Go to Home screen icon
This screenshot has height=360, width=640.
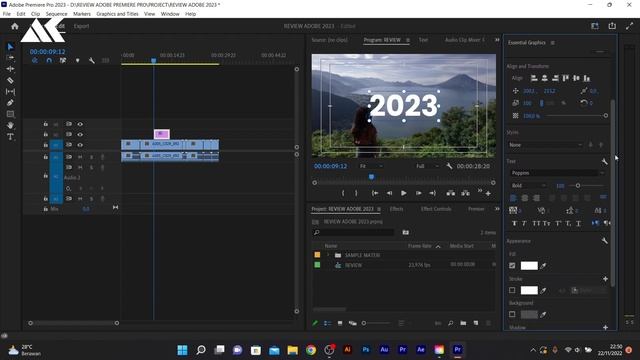click(15, 26)
